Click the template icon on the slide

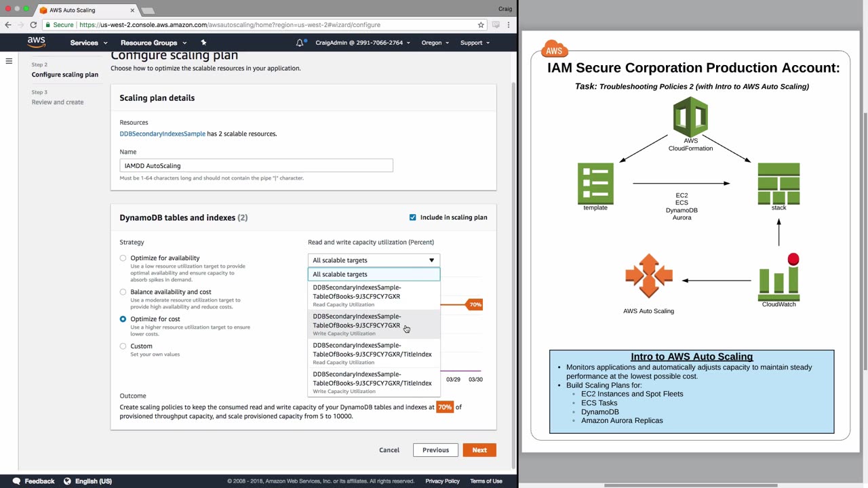click(595, 183)
